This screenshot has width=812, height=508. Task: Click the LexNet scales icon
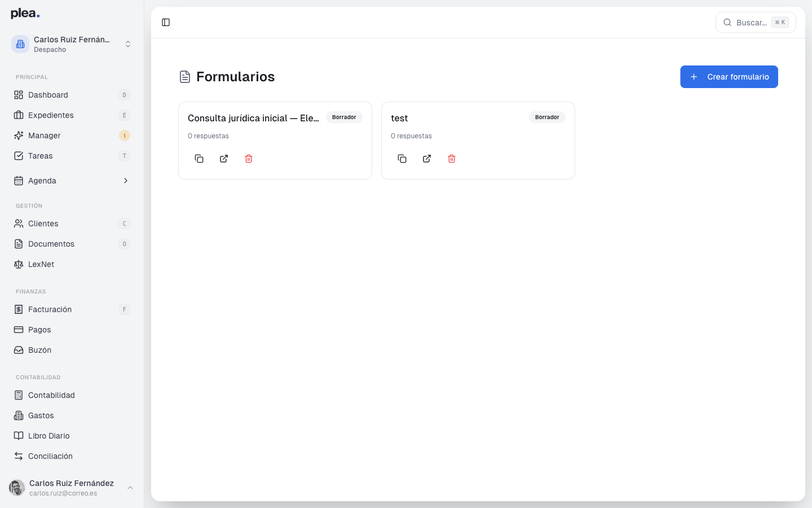point(19,264)
